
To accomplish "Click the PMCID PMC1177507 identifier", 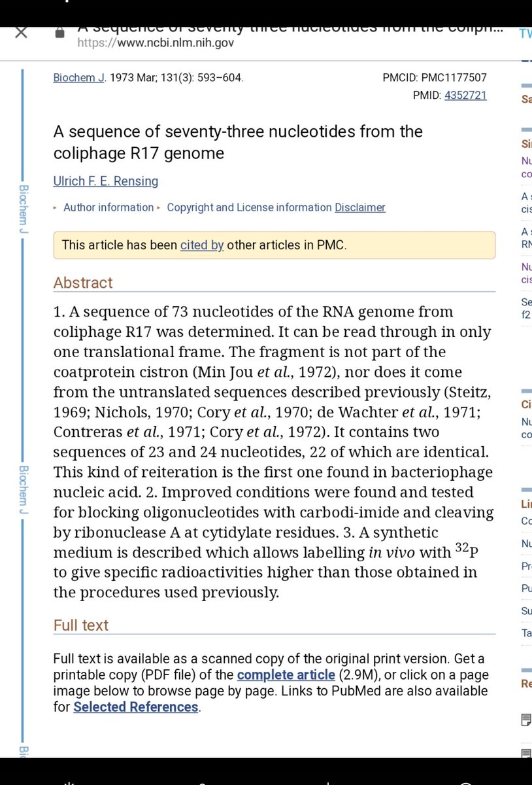I will [x=435, y=78].
